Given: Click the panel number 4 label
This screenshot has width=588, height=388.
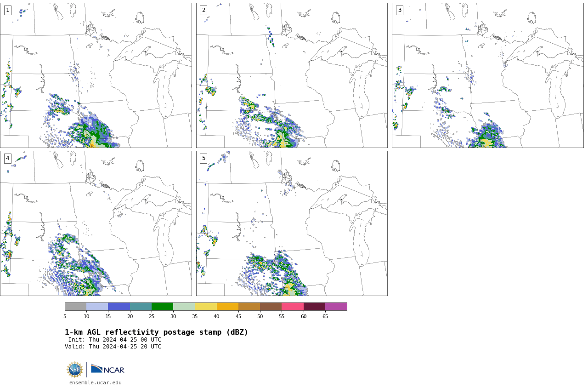Looking at the screenshot, I should [8, 158].
